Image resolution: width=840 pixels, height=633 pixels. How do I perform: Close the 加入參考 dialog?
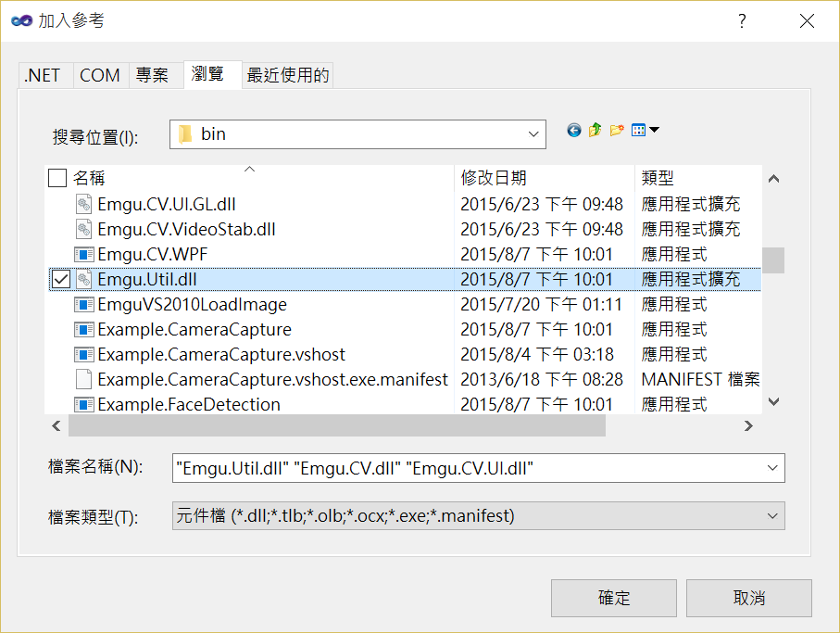tap(807, 21)
